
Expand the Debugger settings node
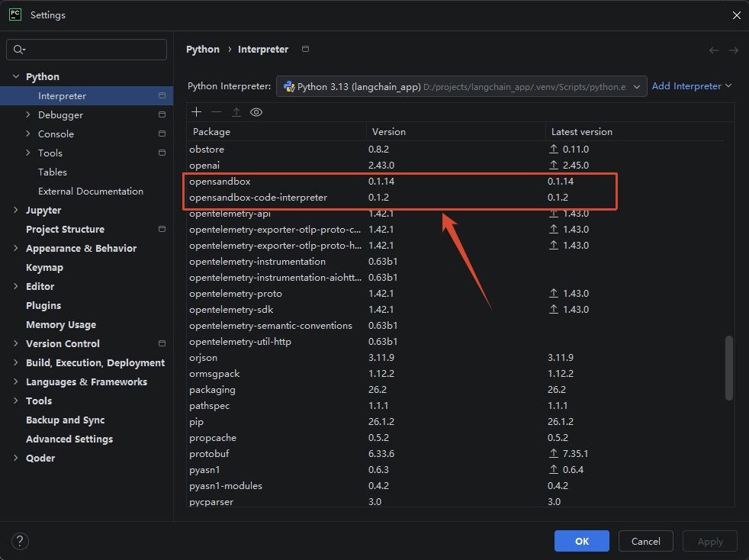27,114
